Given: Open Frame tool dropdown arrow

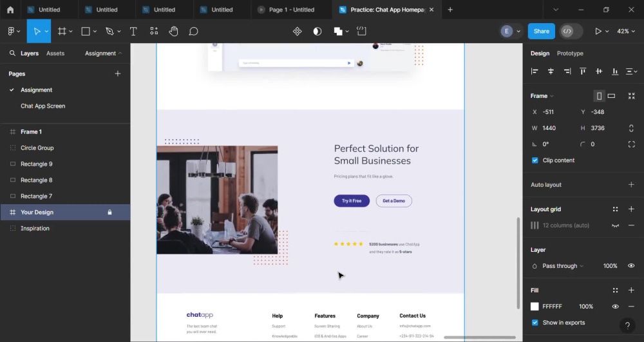Looking at the screenshot, I should point(71,31).
